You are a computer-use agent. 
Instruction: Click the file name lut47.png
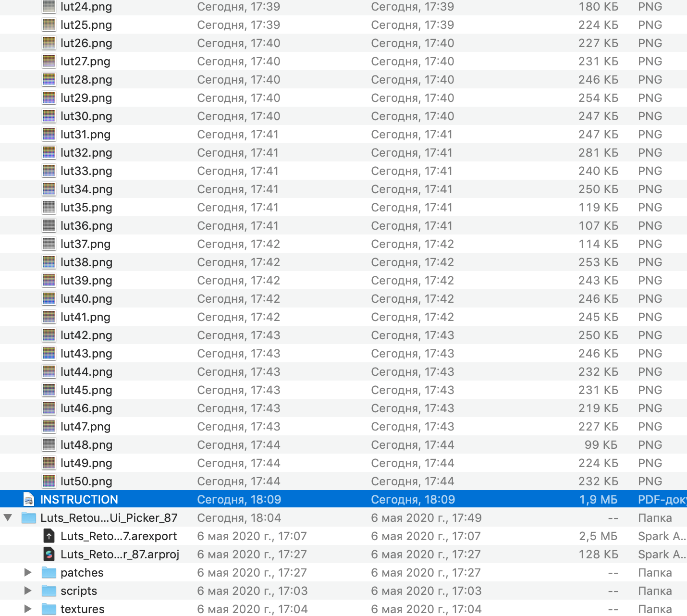coord(86,427)
